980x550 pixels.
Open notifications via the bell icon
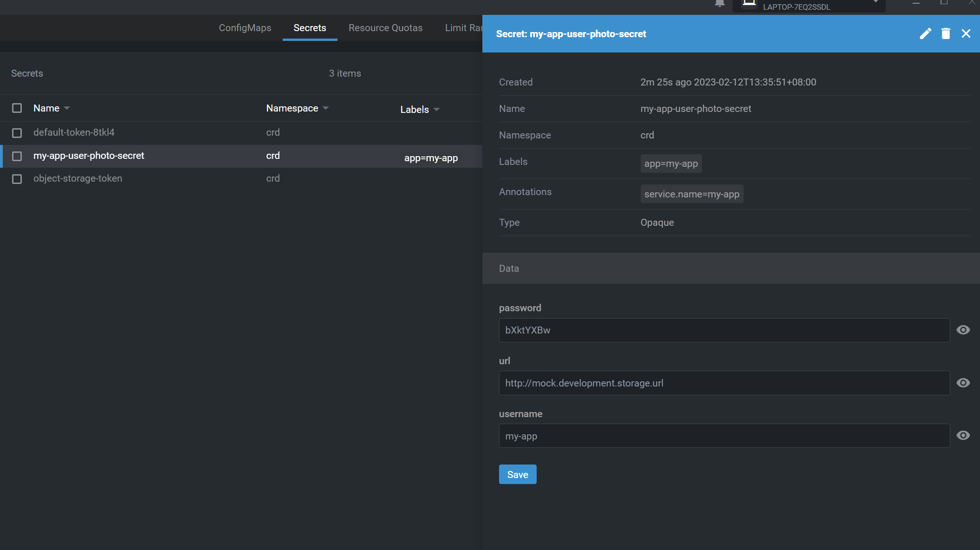coord(720,4)
